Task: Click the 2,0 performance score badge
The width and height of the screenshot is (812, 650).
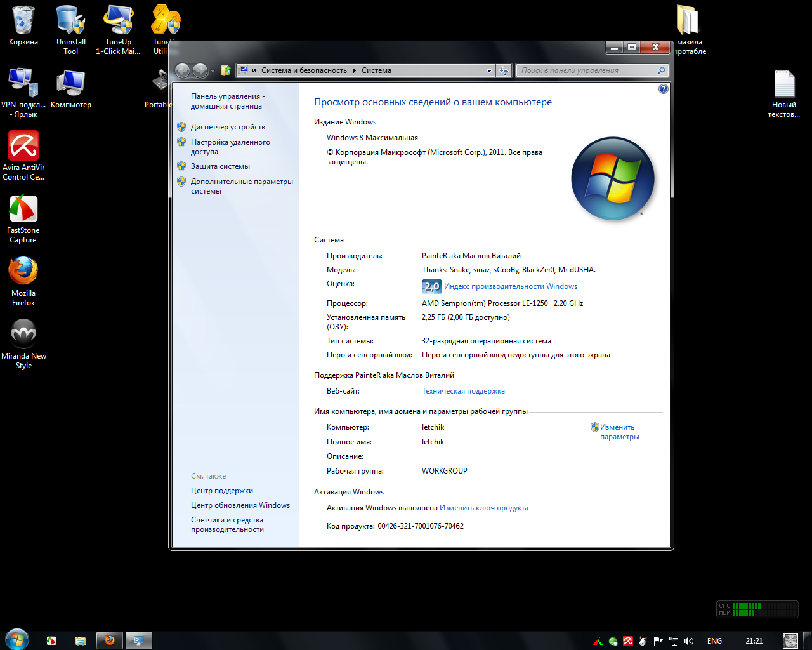Action: pos(431,286)
